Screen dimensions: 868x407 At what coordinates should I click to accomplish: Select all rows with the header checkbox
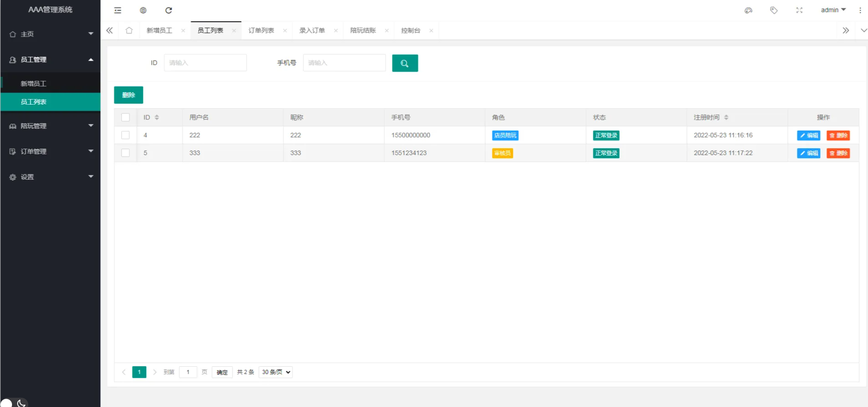tap(125, 118)
